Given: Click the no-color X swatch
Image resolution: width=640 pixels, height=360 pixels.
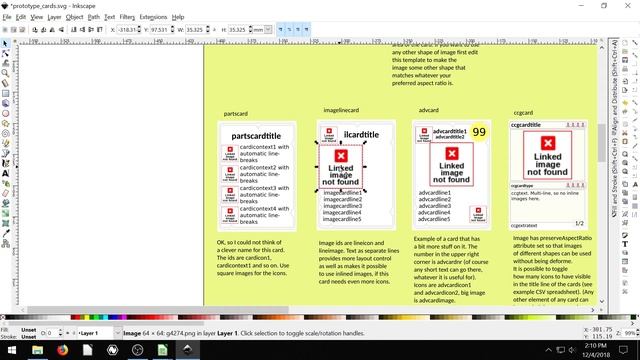Looking at the screenshot, I should 2,317.
